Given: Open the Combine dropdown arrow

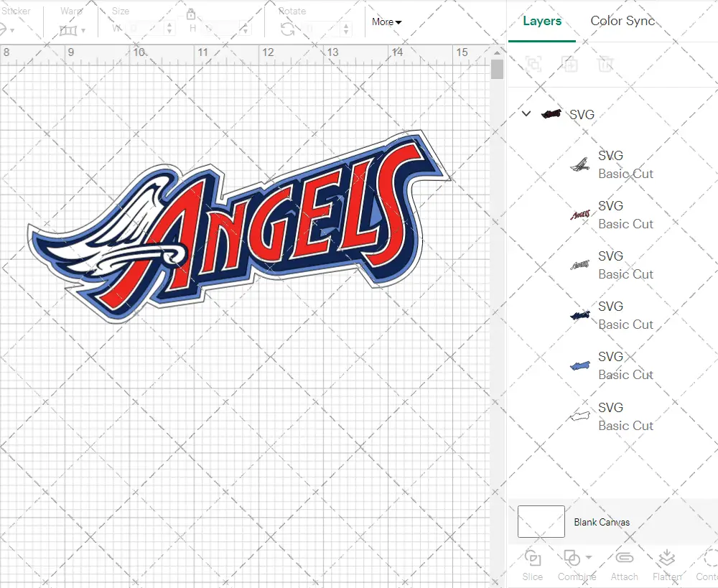Looking at the screenshot, I should point(589,557).
